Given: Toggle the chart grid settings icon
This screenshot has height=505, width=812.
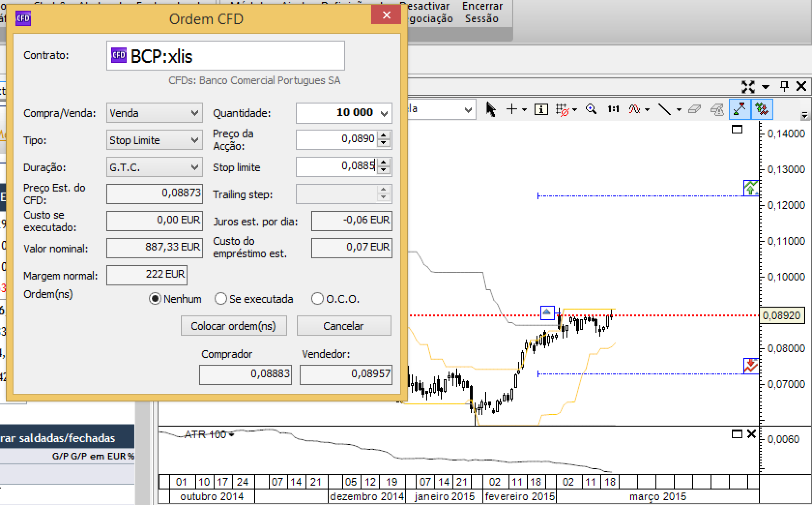Looking at the screenshot, I should click(x=562, y=110).
